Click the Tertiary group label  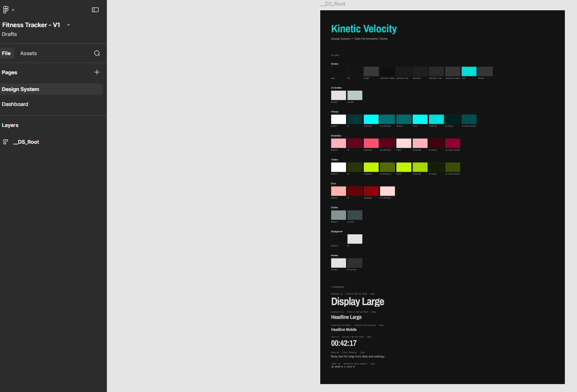(335, 160)
